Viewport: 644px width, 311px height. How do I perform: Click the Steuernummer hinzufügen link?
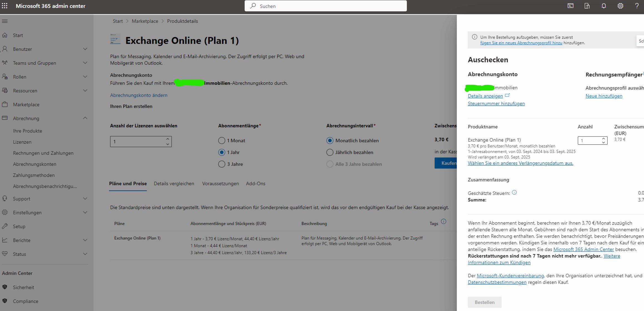tap(496, 103)
